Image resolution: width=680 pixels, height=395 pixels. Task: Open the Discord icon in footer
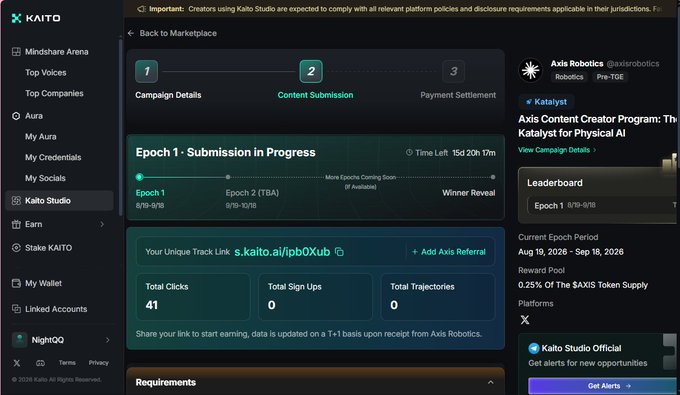coord(40,363)
